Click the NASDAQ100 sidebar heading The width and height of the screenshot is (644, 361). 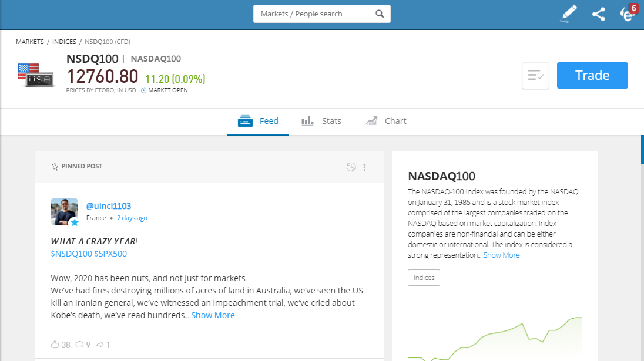[x=441, y=176]
